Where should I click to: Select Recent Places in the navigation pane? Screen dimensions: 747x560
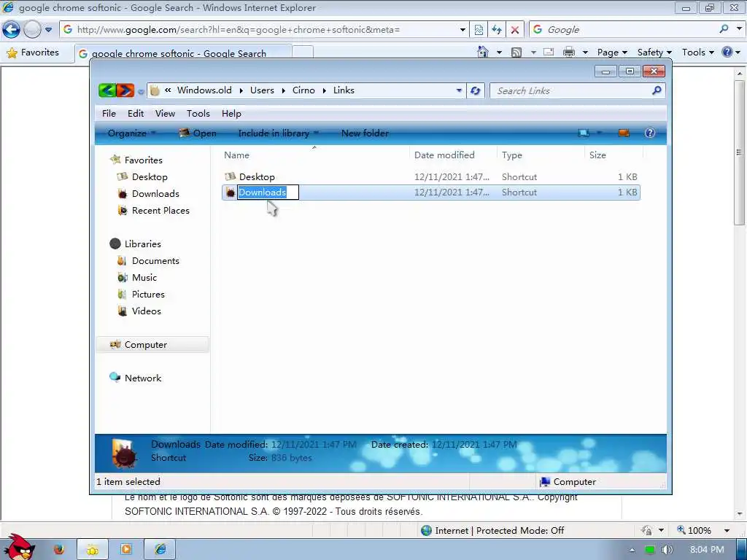click(160, 211)
